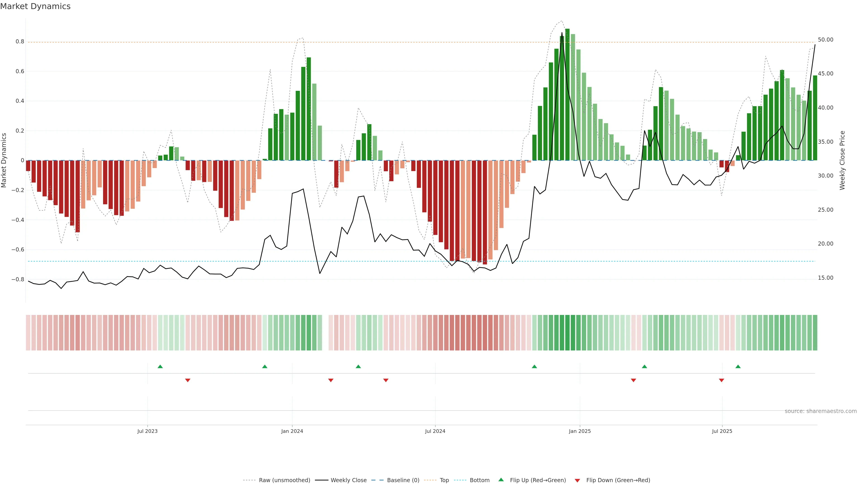Image resolution: width=868 pixels, height=488 pixels.
Task: Click the source: sharemaestro.com text
Action: pos(821,411)
